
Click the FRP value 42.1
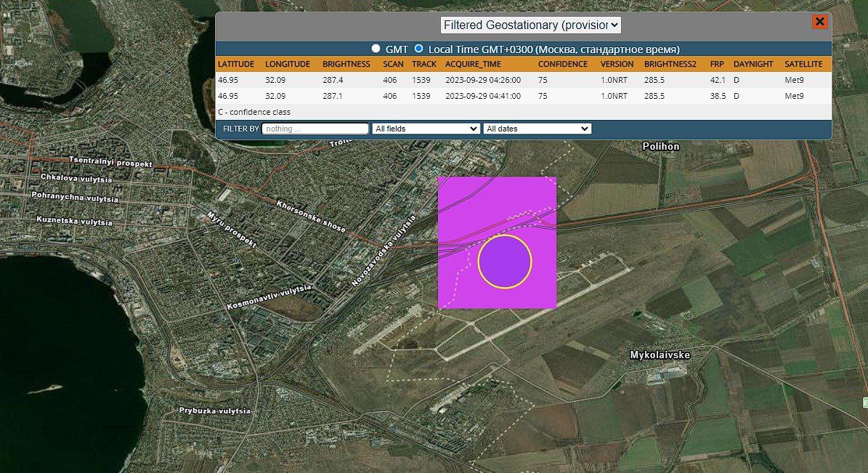coord(718,80)
